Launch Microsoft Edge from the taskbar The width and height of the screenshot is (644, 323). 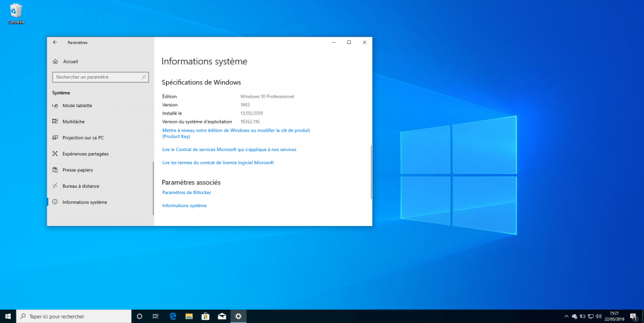[x=172, y=317]
